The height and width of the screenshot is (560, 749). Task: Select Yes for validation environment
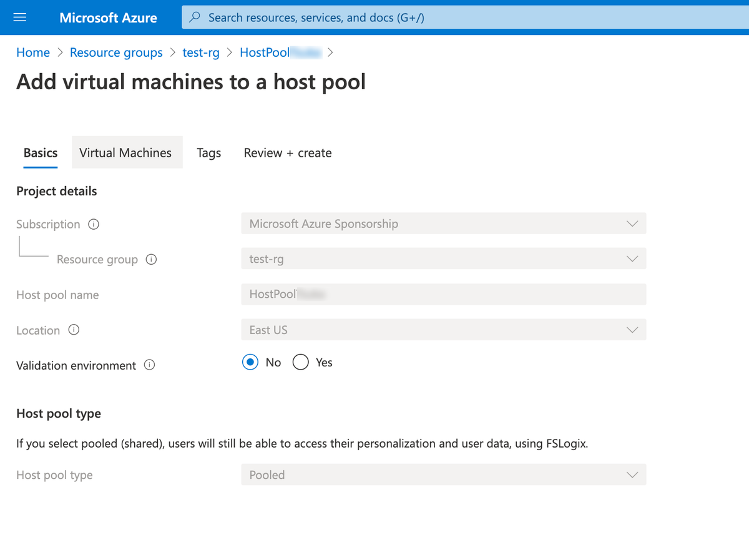pyautogui.click(x=301, y=363)
